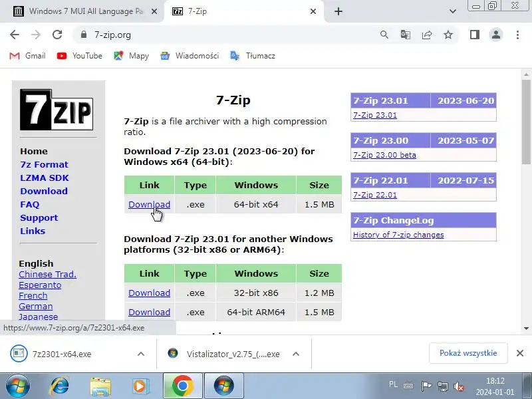Expand options for Vistalizator download item
532x399 pixels.
[296, 354]
